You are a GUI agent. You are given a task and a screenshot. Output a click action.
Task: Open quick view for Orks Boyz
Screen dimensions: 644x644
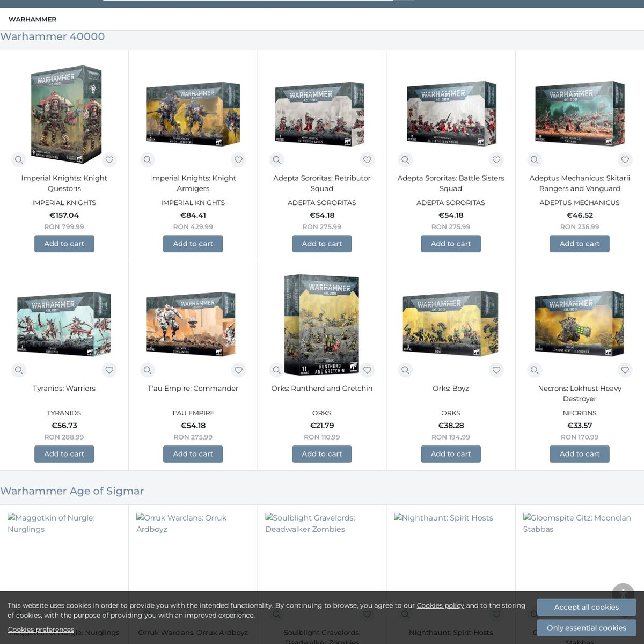pyautogui.click(x=405, y=370)
